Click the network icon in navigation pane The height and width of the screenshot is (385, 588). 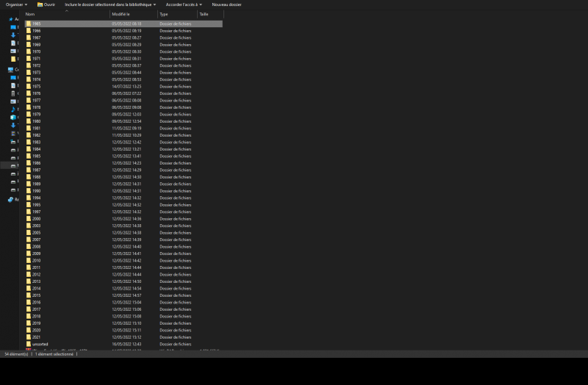click(10, 199)
